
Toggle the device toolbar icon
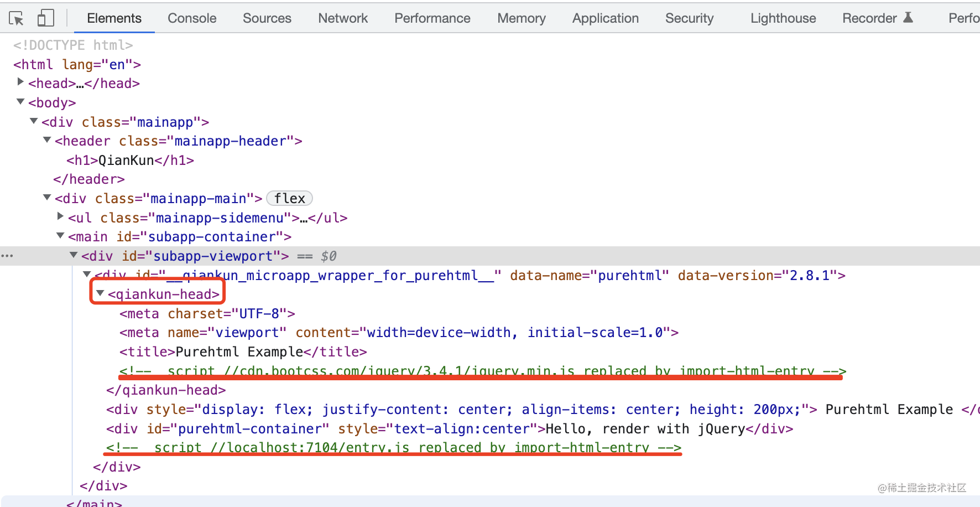[x=46, y=18]
